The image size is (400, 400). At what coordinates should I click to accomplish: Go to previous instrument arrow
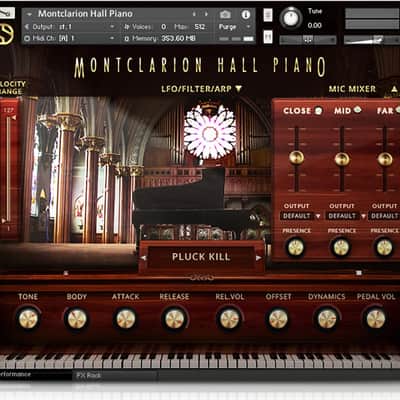click(x=194, y=14)
